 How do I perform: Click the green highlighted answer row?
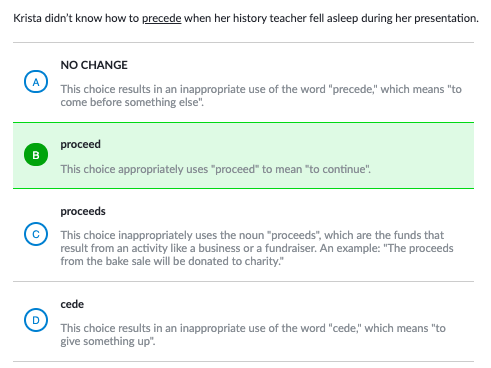coord(243,156)
